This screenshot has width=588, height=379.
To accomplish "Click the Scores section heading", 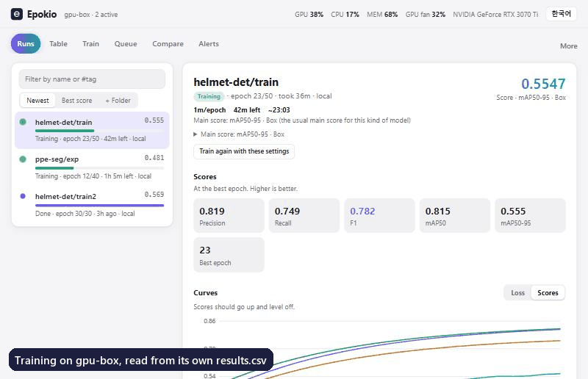I will 205,176.
